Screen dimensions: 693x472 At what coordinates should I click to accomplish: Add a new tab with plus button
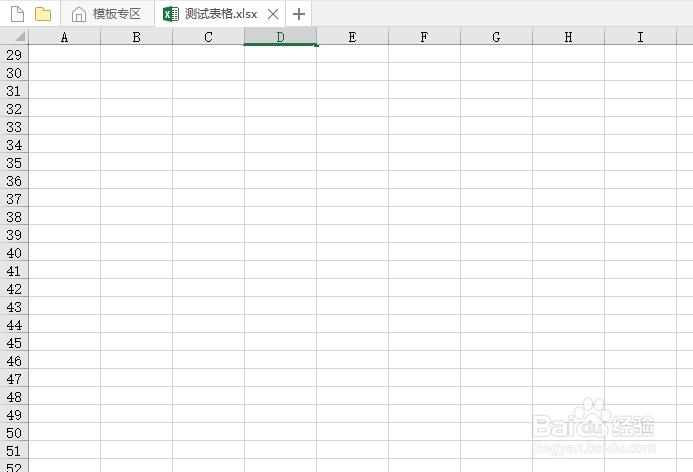pyautogui.click(x=299, y=14)
